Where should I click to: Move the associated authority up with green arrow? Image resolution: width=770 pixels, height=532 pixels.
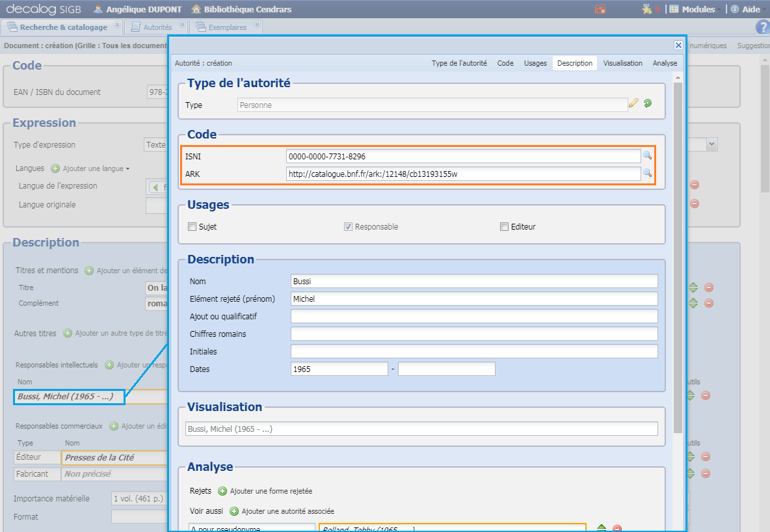(602, 528)
